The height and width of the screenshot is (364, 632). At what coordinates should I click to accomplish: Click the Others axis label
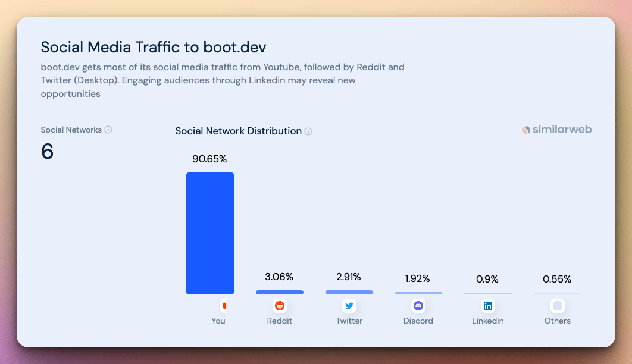558,321
